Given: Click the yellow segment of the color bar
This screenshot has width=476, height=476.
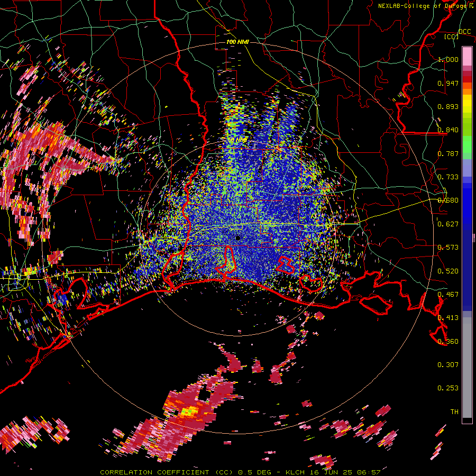Looking at the screenshot, I should 467,104.
